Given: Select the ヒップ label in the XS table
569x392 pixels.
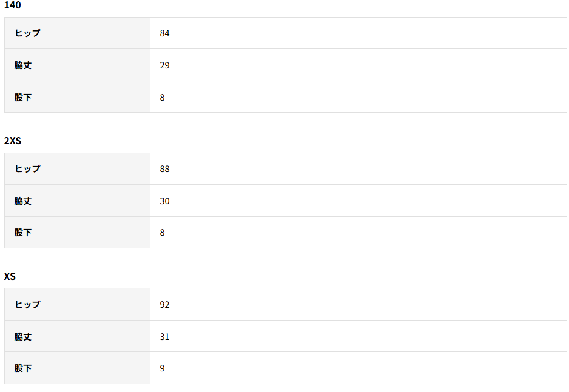Looking at the screenshot, I should point(27,305).
